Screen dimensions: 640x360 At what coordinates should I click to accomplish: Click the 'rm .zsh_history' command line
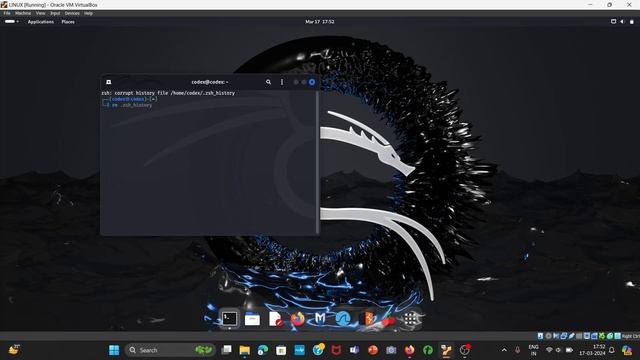[132, 105]
